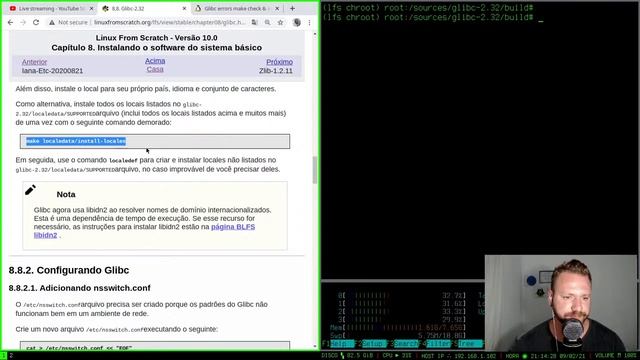The width and height of the screenshot is (640, 360).
Task: Click the webcam overlay thumbnail
Action: [561, 303]
